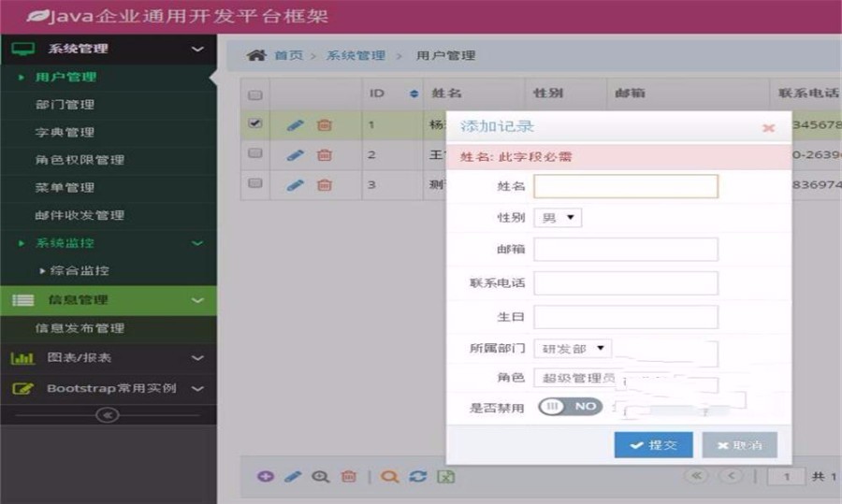Check the checkbox for row 2

pos(255,153)
